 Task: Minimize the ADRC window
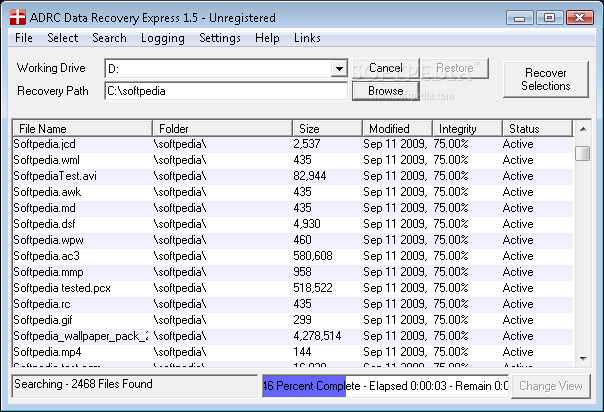point(519,18)
